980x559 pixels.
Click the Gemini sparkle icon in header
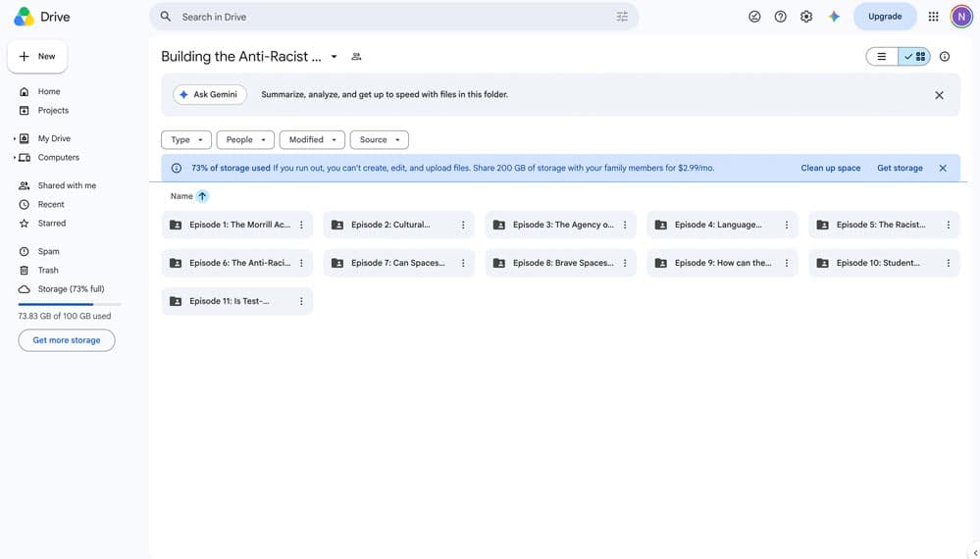pos(834,17)
